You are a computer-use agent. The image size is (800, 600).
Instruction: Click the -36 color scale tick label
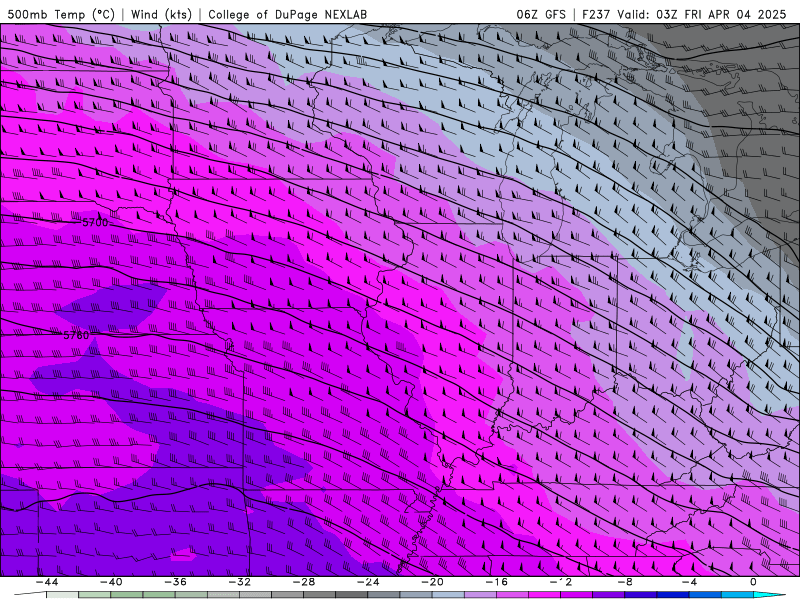[x=175, y=582]
